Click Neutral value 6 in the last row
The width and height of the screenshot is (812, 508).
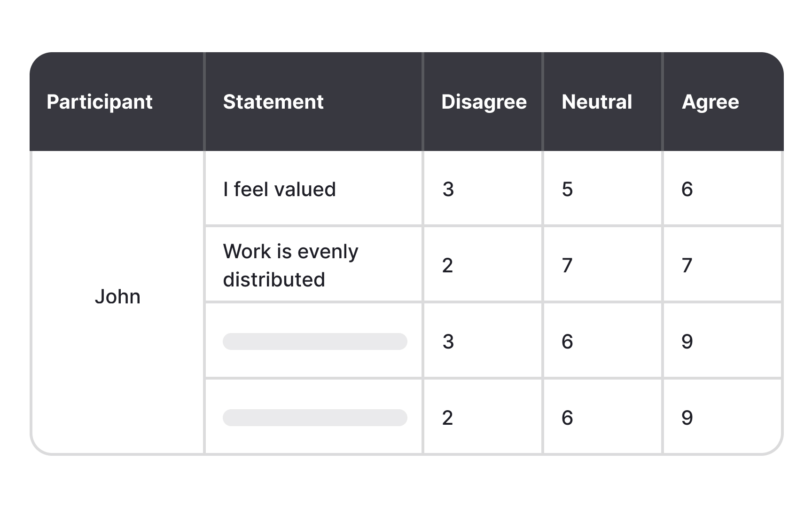567,418
